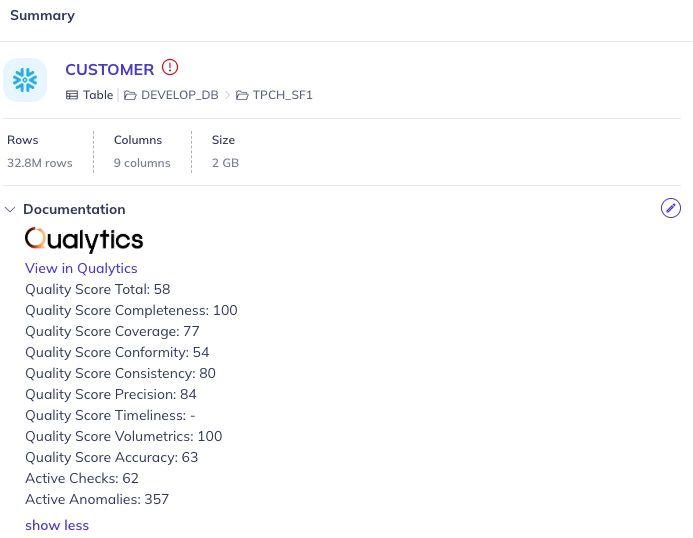Click the folder icon before TPCH_SF1
Image resolution: width=693 pixels, height=538 pixels.
pos(242,95)
